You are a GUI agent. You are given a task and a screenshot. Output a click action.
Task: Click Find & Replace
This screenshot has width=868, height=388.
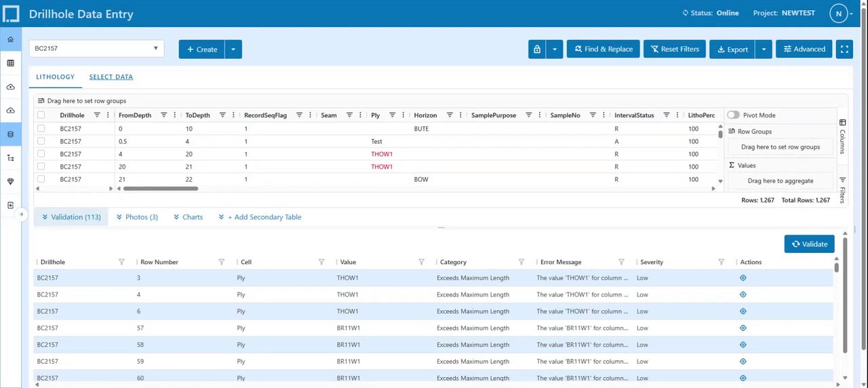click(603, 49)
